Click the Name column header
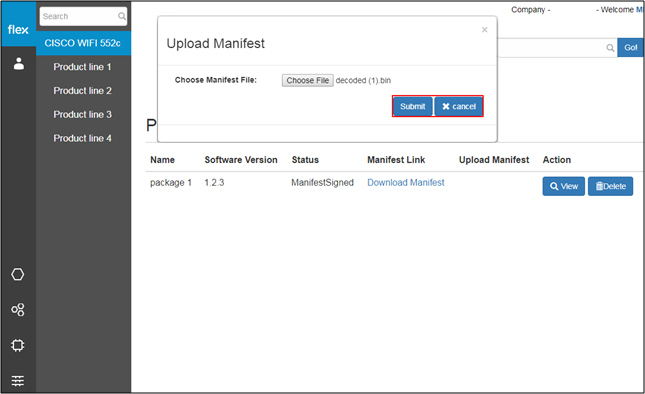Viewport: 645px width, 394px height. (162, 160)
